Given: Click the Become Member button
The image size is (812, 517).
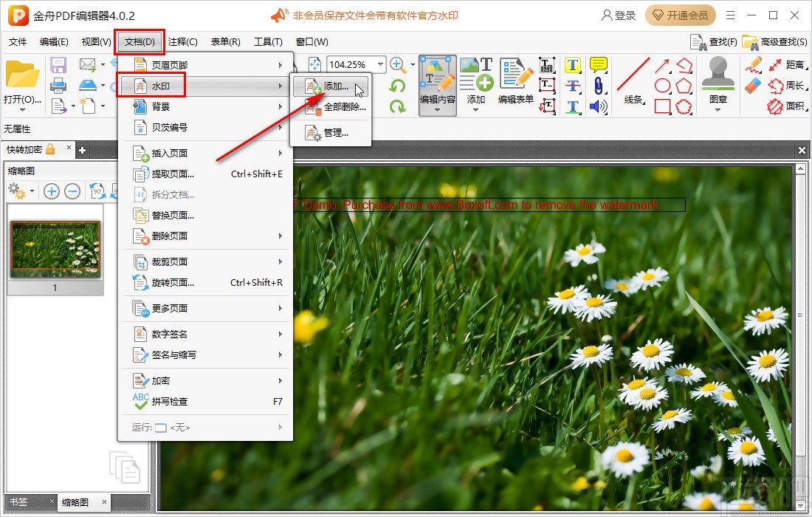Looking at the screenshot, I should 681,16.
